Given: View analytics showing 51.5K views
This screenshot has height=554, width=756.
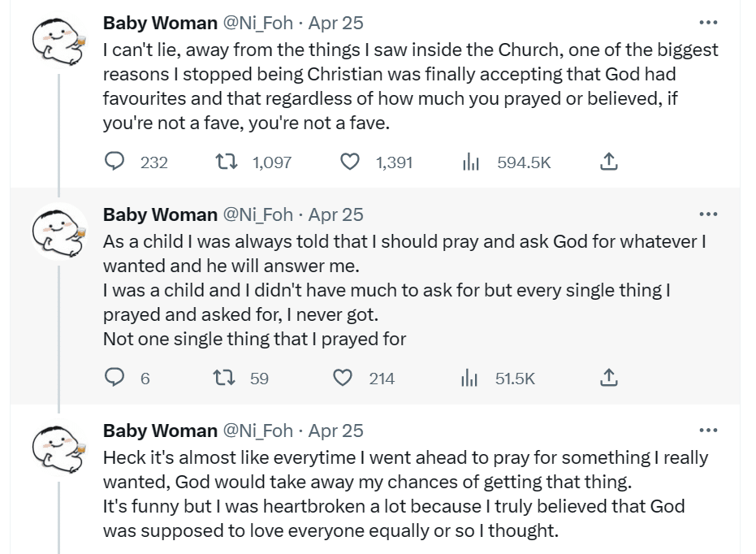Looking at the screenshot, I should pos(469,378).
